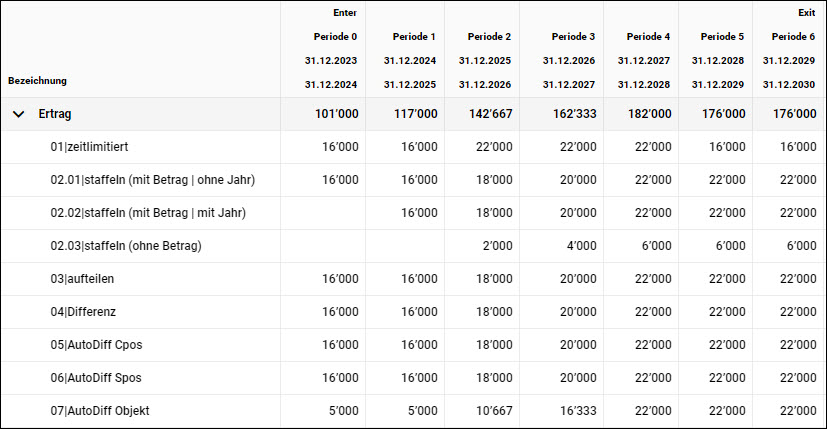Click 16'000 in row 02.02, Periode 1
The image size is (827, 429).
click(419, 213)
